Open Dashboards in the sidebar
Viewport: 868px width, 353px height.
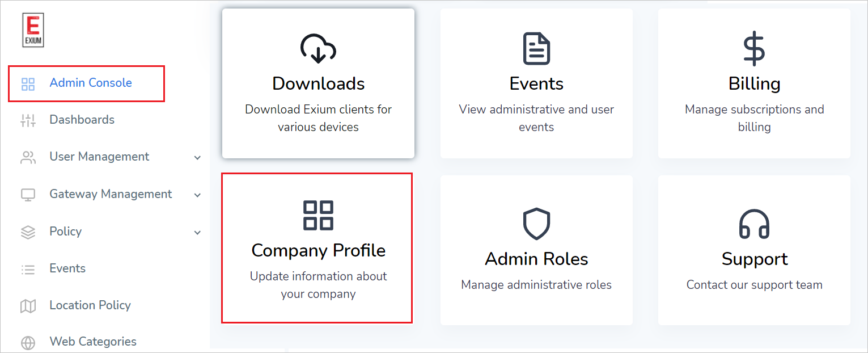point(82,120)
